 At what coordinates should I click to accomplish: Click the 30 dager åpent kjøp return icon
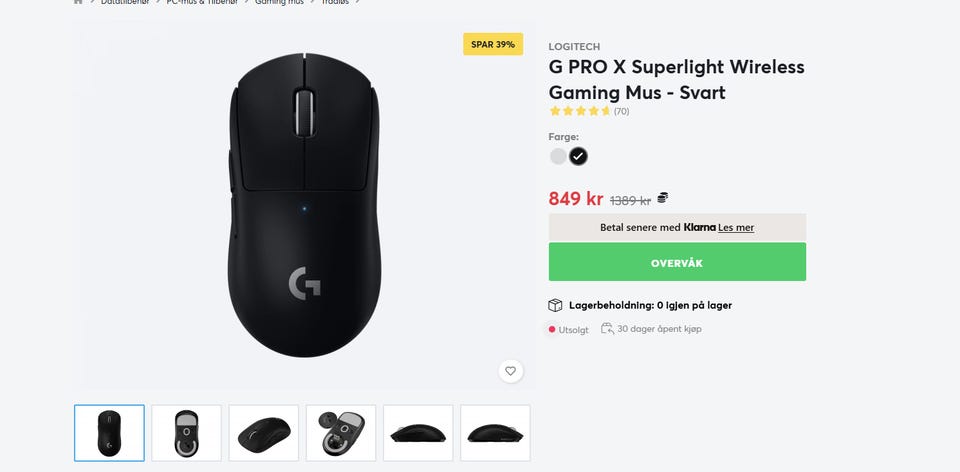pyautogui.click(x=607, y=329)
